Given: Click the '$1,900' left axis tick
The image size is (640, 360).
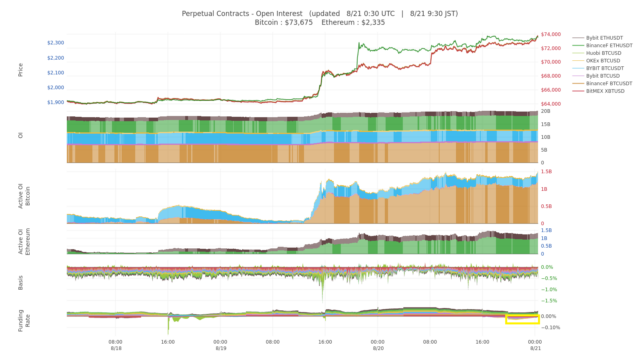Looking at the screenshot, I should coord(56,102).
